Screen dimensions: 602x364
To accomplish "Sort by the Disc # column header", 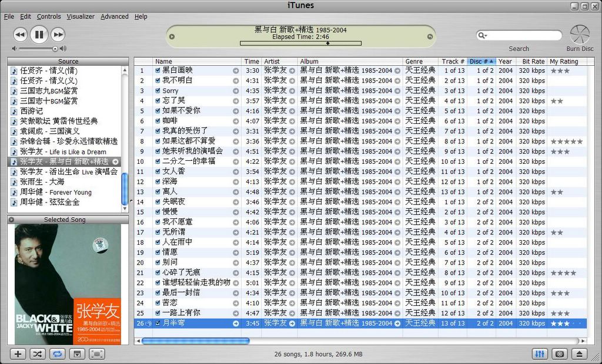I will coord(481,62).
